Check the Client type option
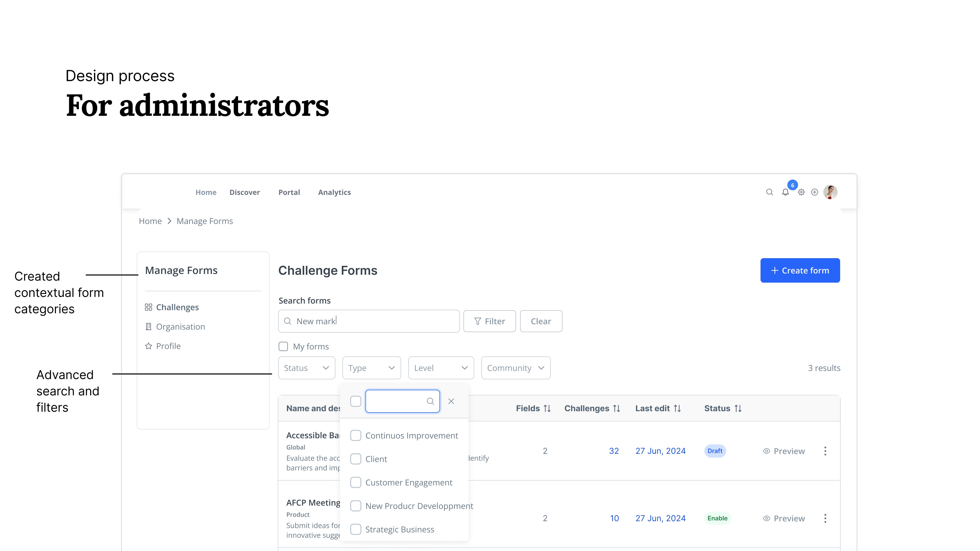The height and width of the screenshot is (551, 980). [x=356, y=459]
